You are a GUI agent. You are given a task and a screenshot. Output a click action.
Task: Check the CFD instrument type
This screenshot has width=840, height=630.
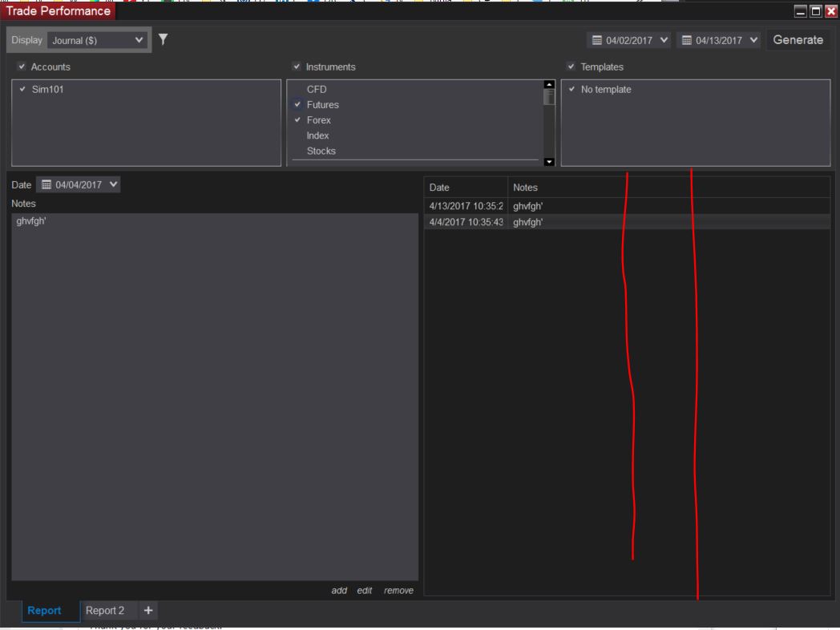298,90
